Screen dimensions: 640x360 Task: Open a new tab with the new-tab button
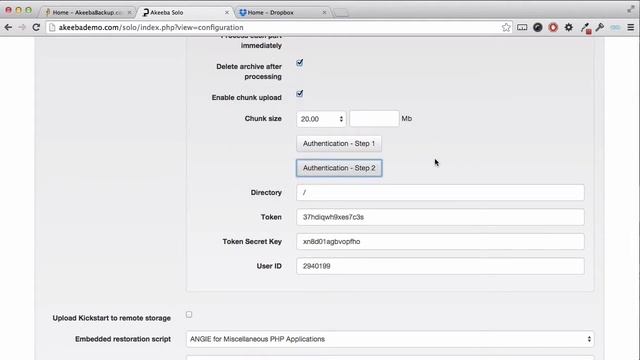(x=341, y=13)
